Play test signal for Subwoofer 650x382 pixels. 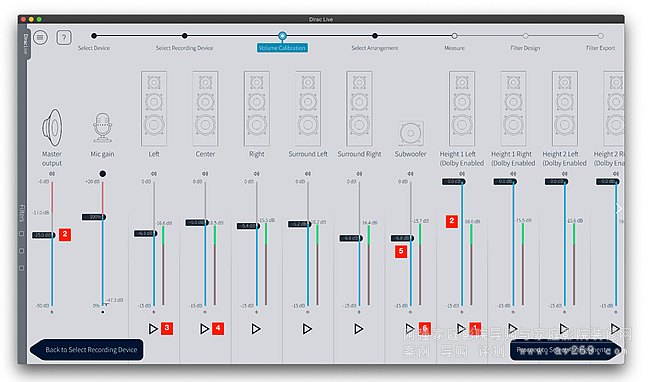pos(410,329)
